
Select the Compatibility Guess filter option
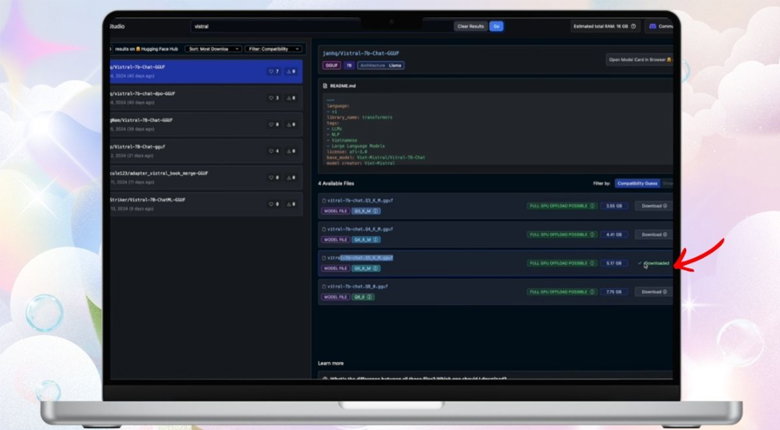click(x=637, y=183)
